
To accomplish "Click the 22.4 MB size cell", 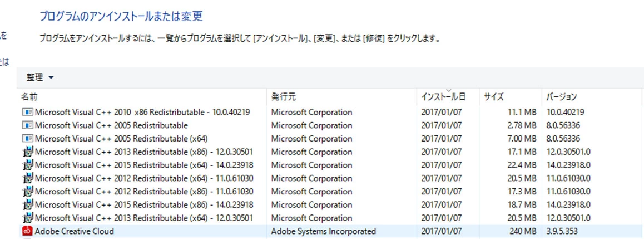I will pyautogui.click(x=522, y=165).
